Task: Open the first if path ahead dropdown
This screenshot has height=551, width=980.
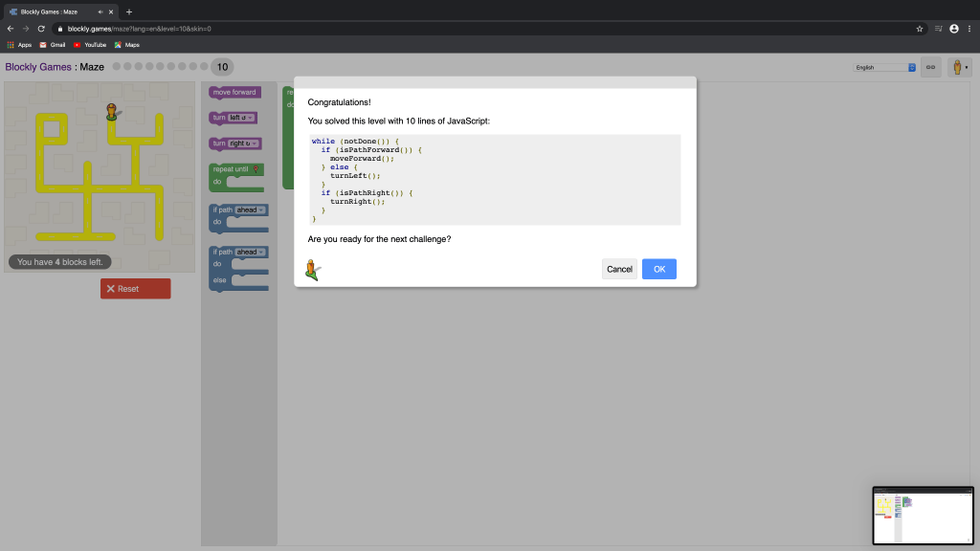Action: pyautogui.click(x=251, y=209)
